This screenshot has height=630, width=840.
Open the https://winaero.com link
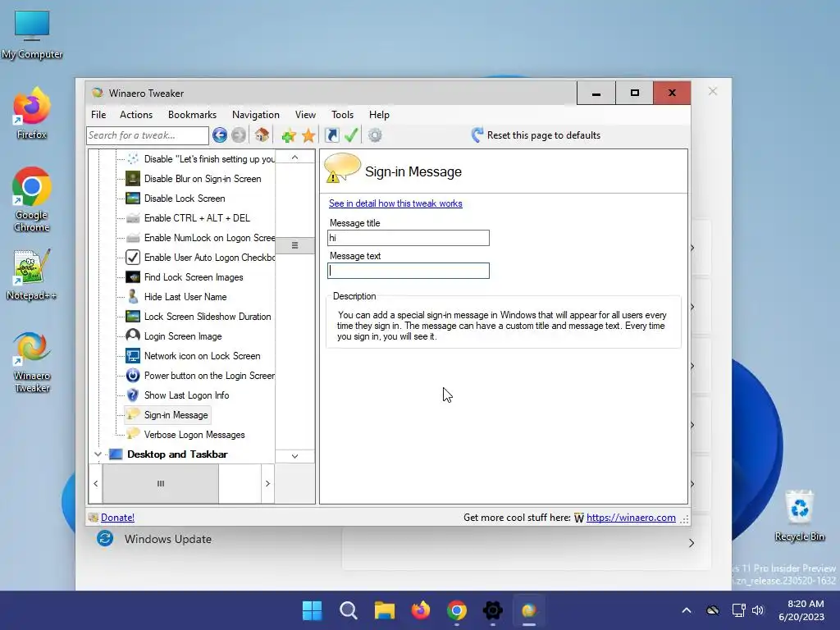(631, 518)
